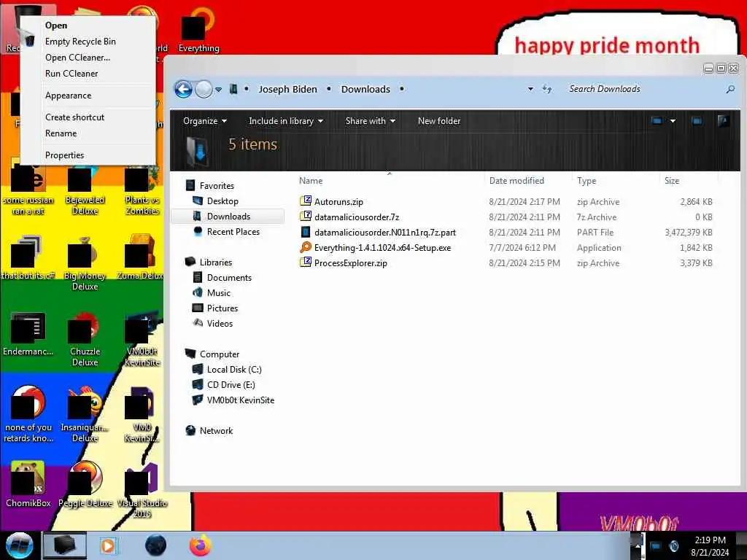
Task: Expand the breadcrumb separator after Joseph Biden
Action: pyautogui.click(x=329, y=89)
